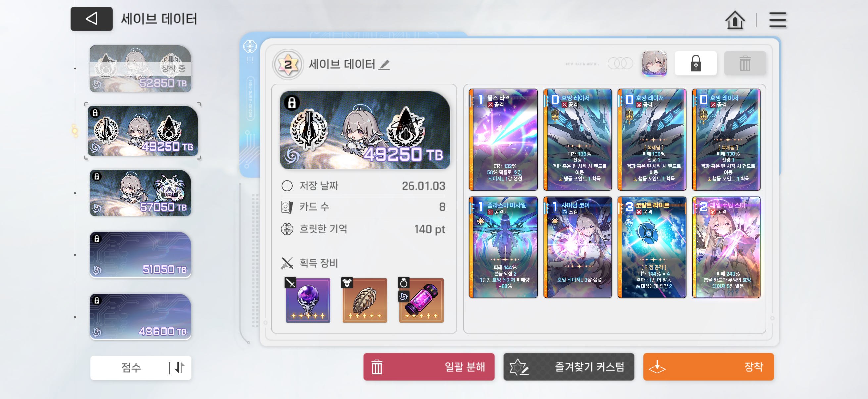
Task: Open the 샤이닝 코어 skill card
Action: (x=577, y=247)
